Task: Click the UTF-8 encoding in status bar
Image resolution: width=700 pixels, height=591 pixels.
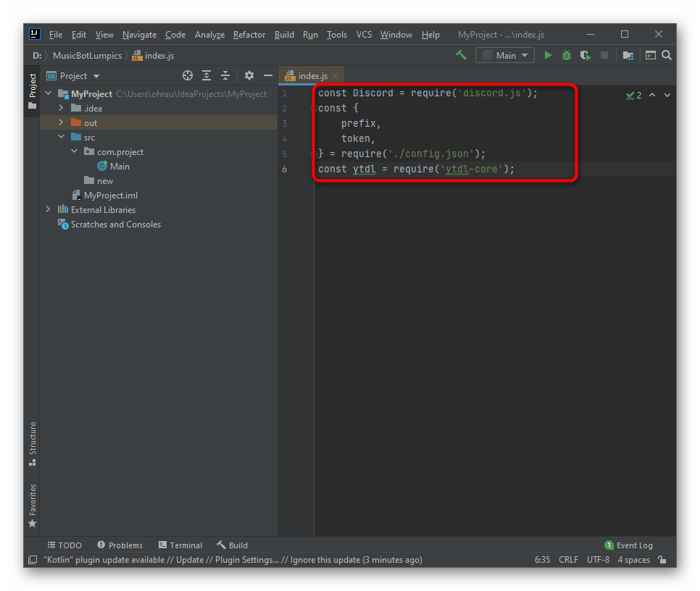Action: tap(598, 560)
